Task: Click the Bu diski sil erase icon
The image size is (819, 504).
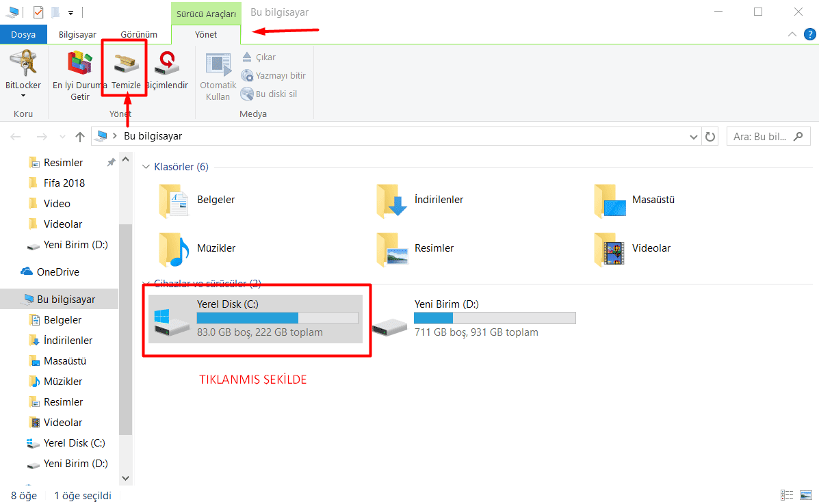Action: (247, 94)
